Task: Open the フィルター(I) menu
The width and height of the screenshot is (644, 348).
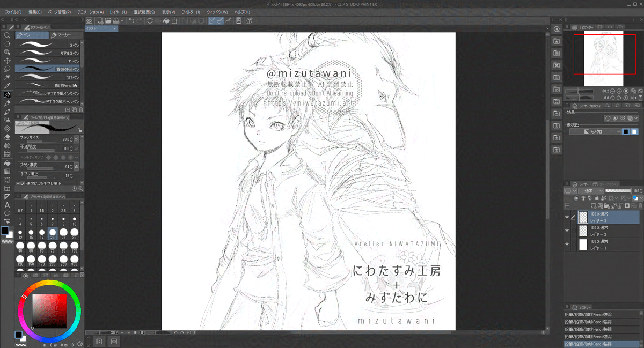Action: (190, 12)
